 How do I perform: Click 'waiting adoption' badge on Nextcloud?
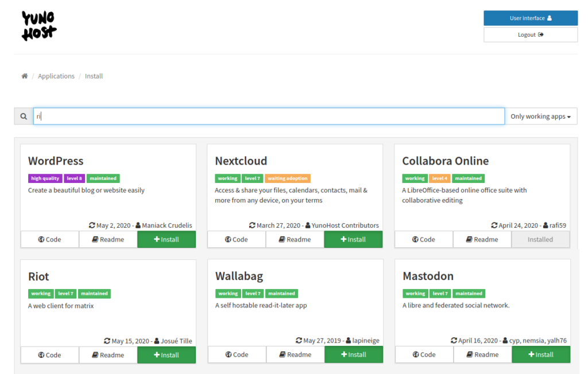(x=288, y=178)
